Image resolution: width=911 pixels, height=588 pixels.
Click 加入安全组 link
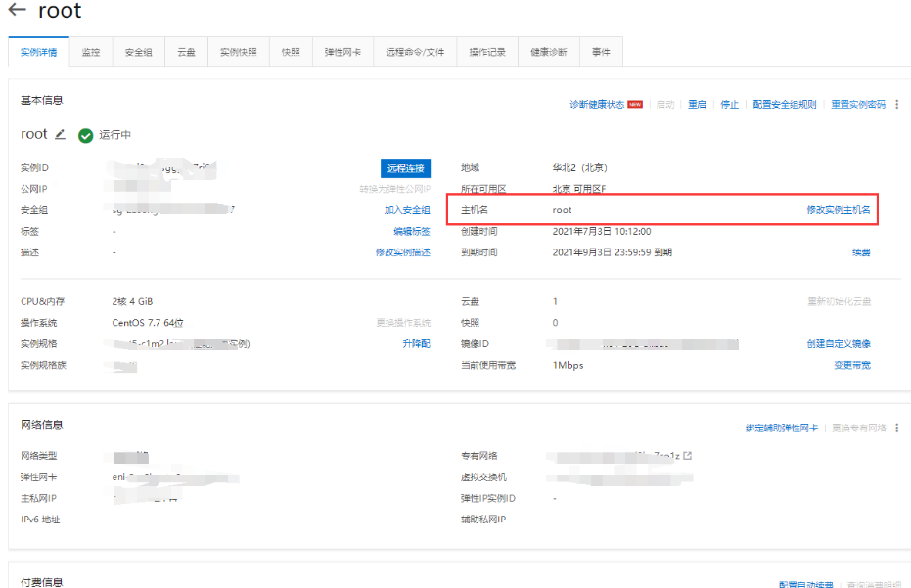pos(407,210)
